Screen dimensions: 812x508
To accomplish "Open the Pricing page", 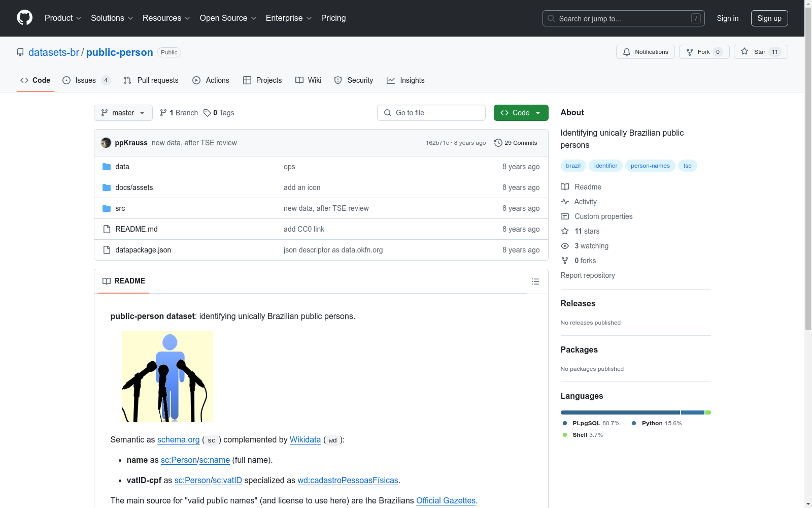I will [333, 18].
